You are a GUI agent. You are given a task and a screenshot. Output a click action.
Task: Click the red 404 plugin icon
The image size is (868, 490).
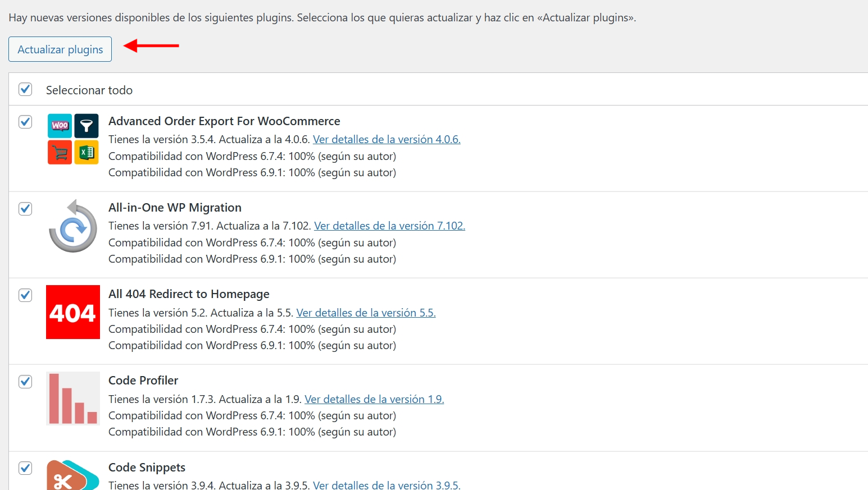73,312
